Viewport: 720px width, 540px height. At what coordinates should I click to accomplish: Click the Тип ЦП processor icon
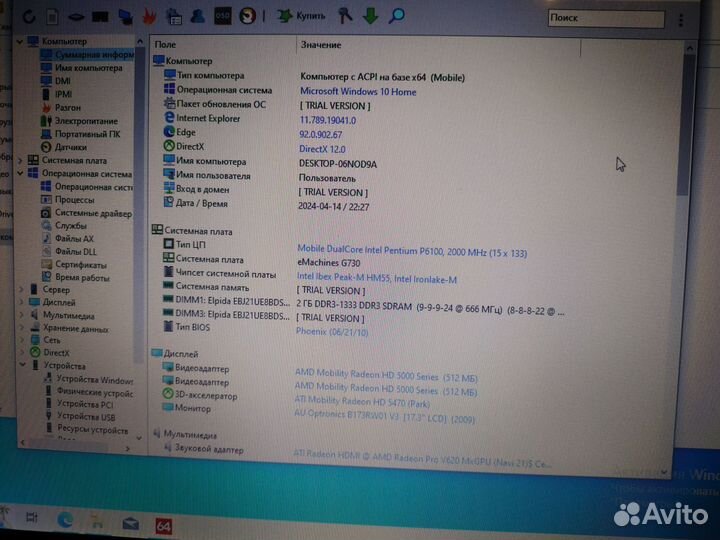169,244
